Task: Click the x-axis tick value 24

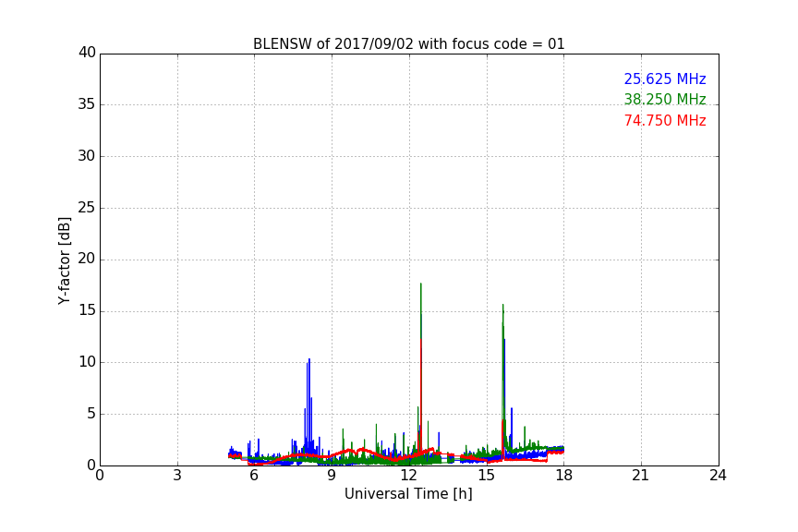Action: point(718,476)
